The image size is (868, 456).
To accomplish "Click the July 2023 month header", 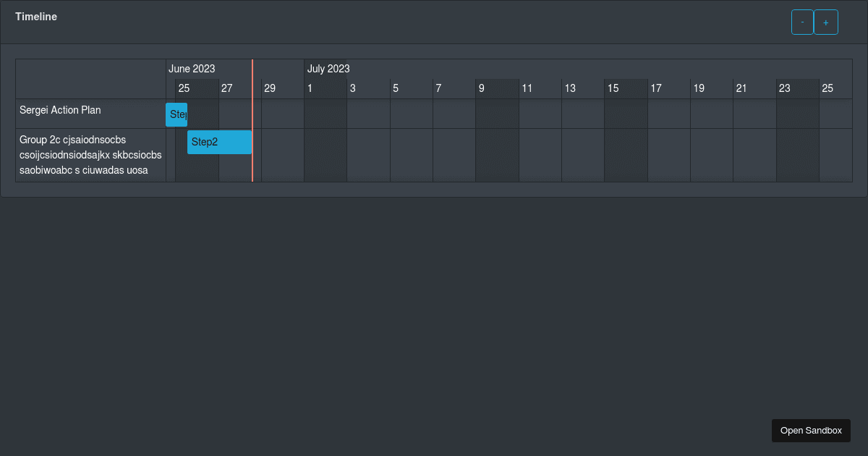I will [x=328, y=69].
